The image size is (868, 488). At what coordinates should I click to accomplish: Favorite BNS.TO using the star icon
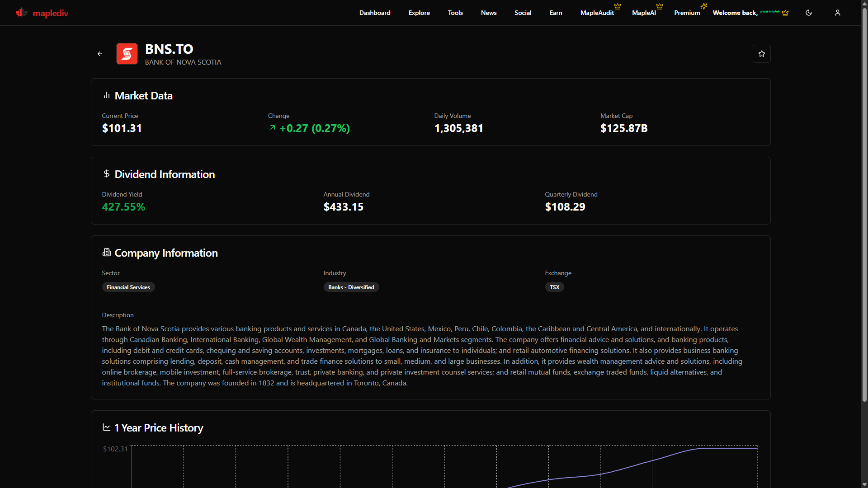(761, 54)
